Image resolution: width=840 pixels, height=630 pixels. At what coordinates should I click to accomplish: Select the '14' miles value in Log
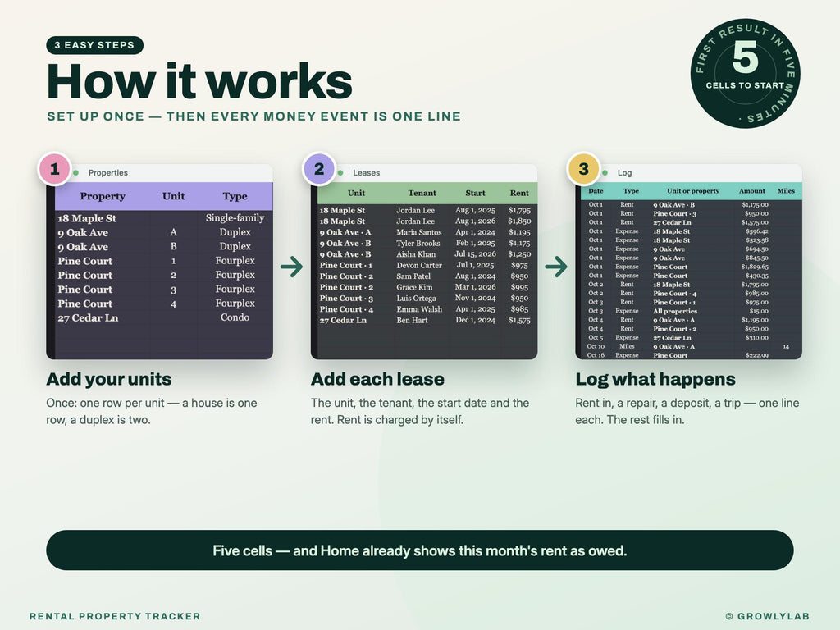786,347
